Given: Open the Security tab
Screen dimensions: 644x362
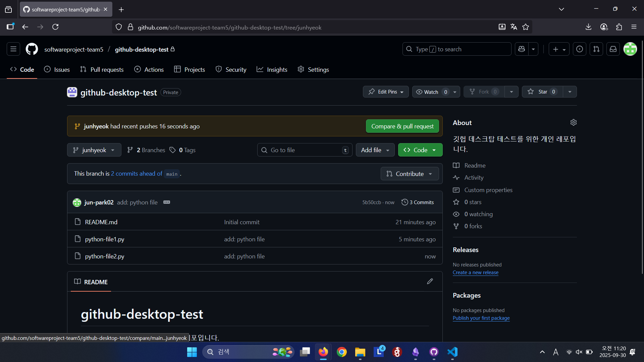Looking at the screenshot, I should pyautogui.click(x=231, y=70).
